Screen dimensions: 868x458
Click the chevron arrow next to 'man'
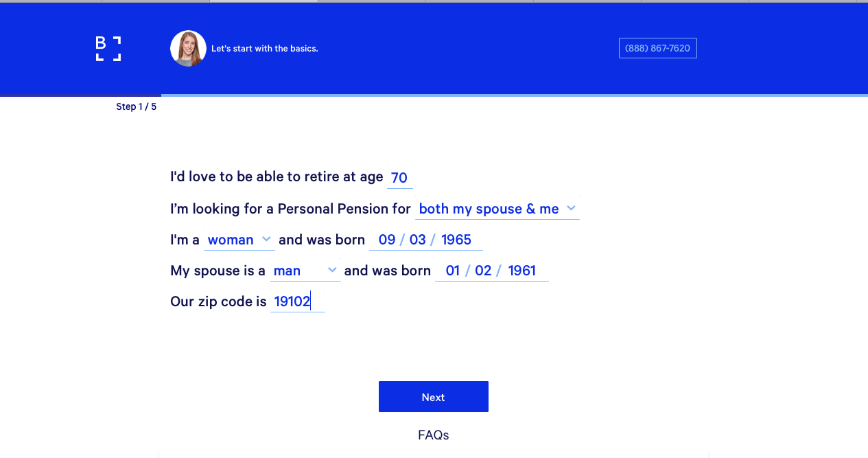(x=332, y=270)
